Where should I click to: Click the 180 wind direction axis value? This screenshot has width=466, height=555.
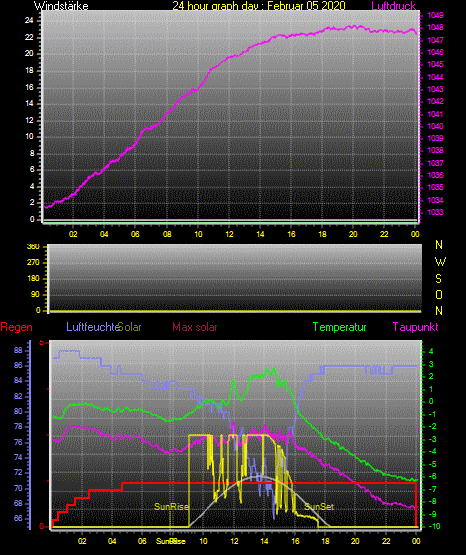33,279
